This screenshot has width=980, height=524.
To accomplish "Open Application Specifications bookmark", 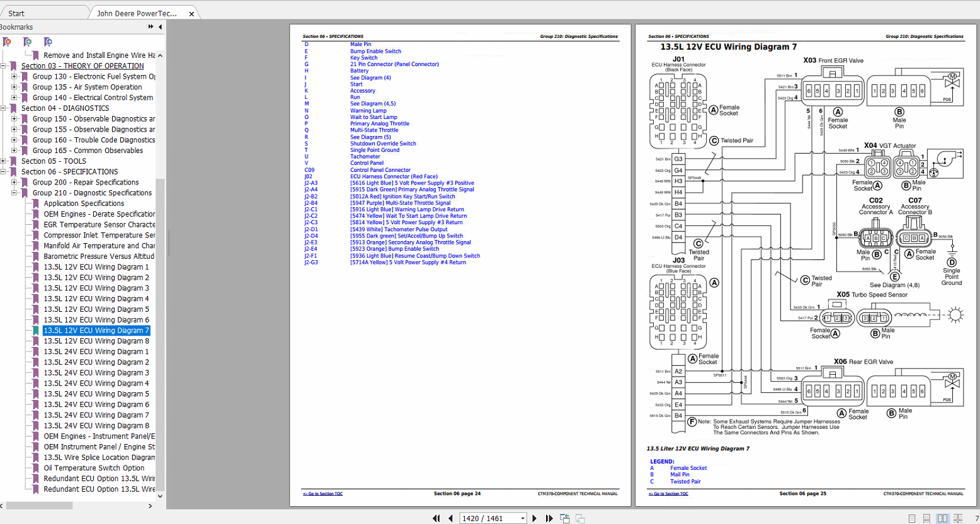I will [x=84, y=203].
